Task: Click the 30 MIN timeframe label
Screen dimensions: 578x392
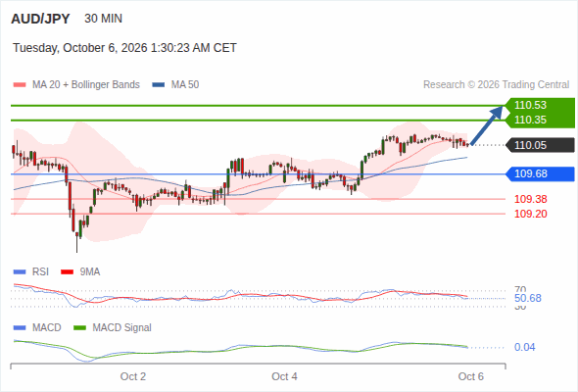Action: coord(103,19)
